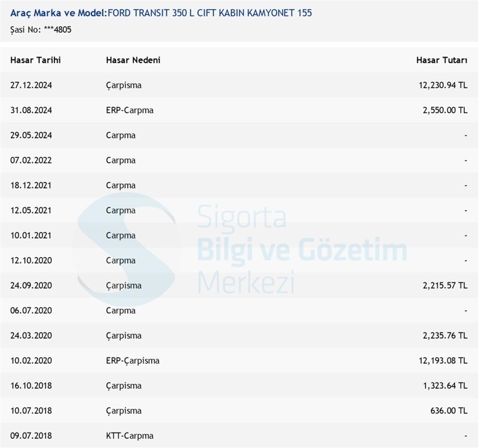Click the Hasar Tutarı column header
The image size is (479, 448).
pos(442,60)
